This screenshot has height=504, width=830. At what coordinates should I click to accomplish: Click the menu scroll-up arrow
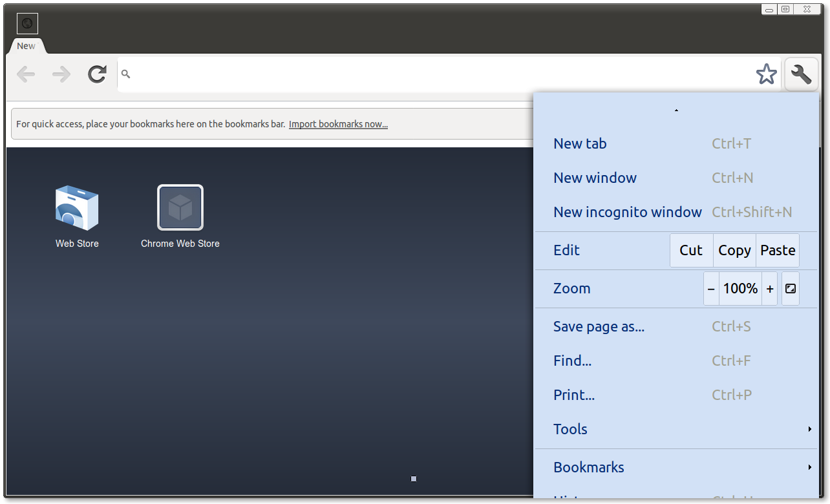[676, 110]
